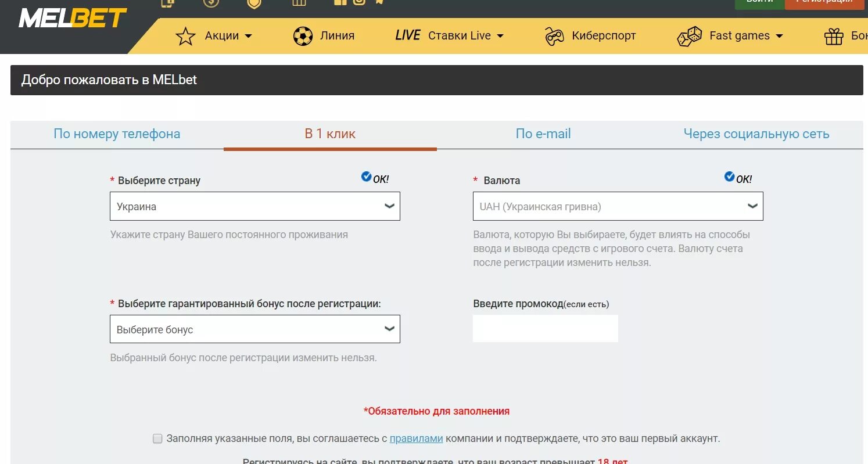Click the MELBET logo
868x464 pixels.
[73, 18]
